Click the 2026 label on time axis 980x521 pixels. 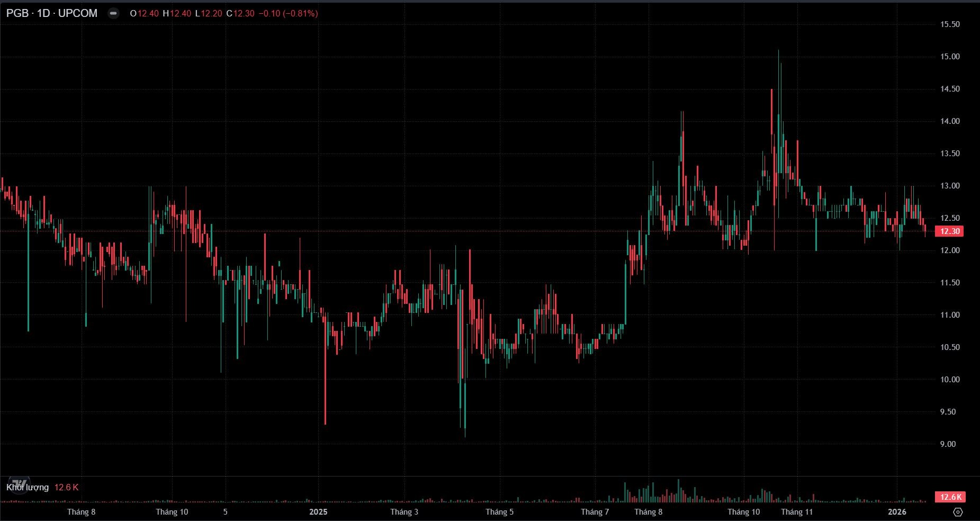point(897,512)
